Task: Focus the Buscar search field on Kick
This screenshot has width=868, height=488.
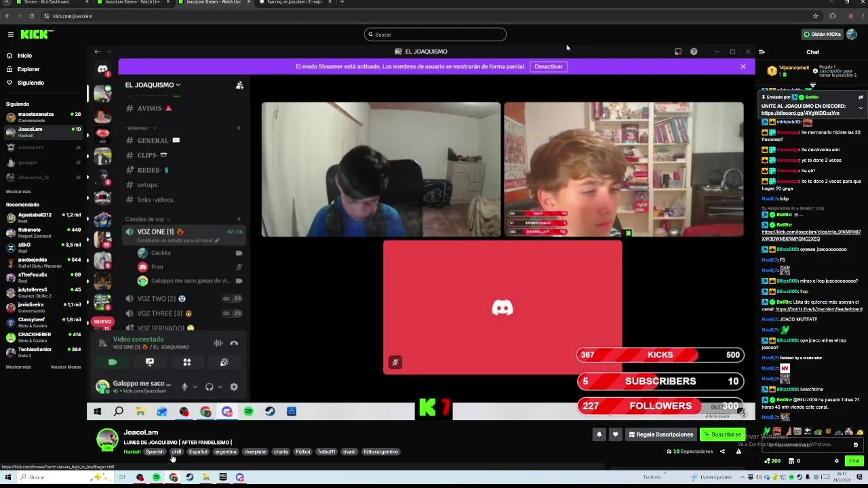Action: (x=435, y=35)
